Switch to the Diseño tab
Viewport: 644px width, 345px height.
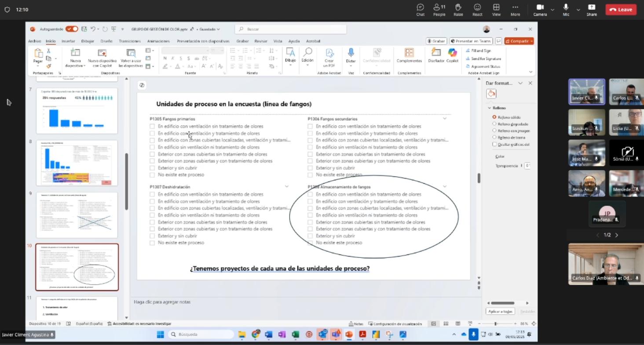click(x=106, y=41)
